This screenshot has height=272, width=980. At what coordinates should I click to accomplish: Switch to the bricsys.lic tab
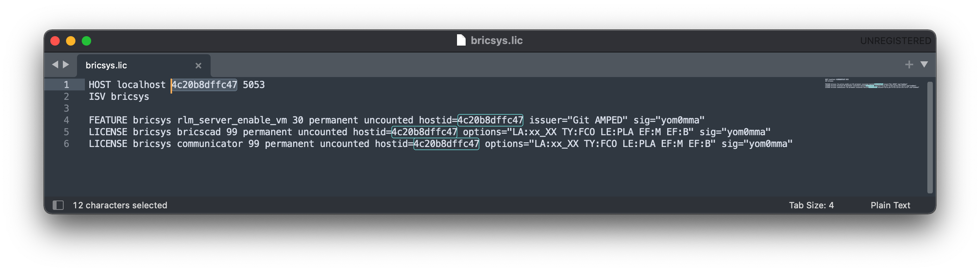click(x=106, y=65)
